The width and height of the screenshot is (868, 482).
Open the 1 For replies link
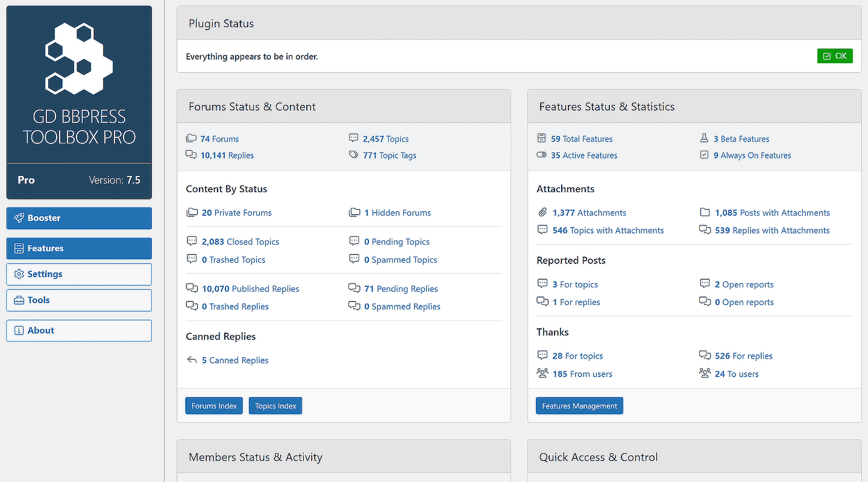(576, 302)
